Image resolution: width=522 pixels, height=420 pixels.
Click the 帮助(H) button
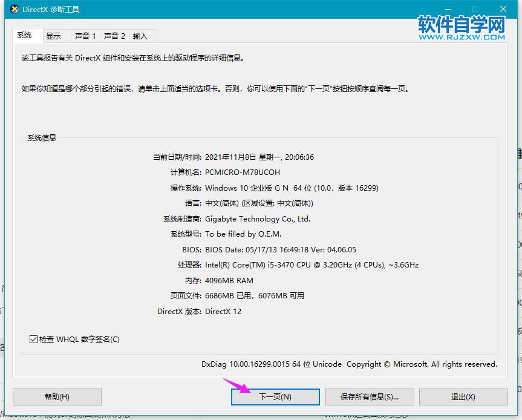pyautogui.click(x=57, y=397)
